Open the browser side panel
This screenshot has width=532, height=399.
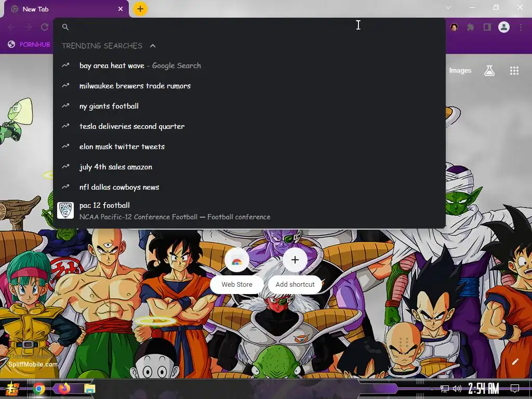[x=487, y=27]
